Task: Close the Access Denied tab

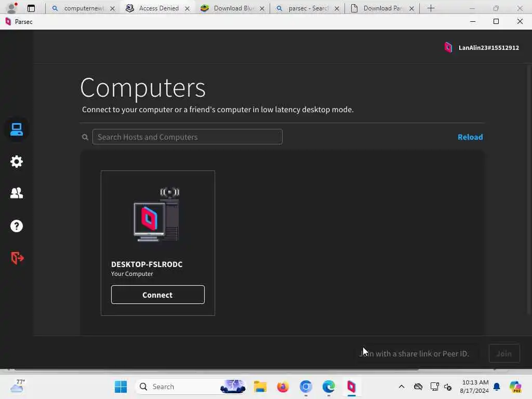Action: (187, 8)
